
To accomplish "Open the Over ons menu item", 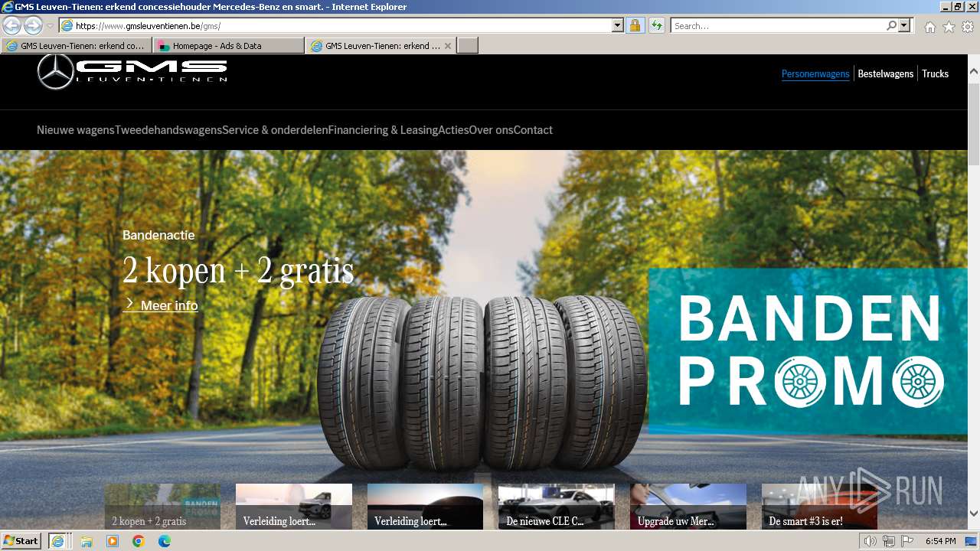I will [x=491, y=130].
